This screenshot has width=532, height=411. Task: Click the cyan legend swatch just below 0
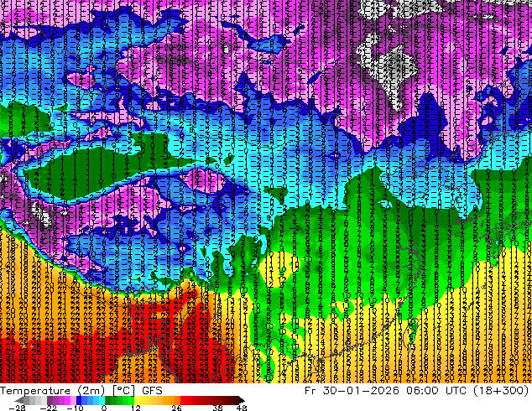point(102,400)
